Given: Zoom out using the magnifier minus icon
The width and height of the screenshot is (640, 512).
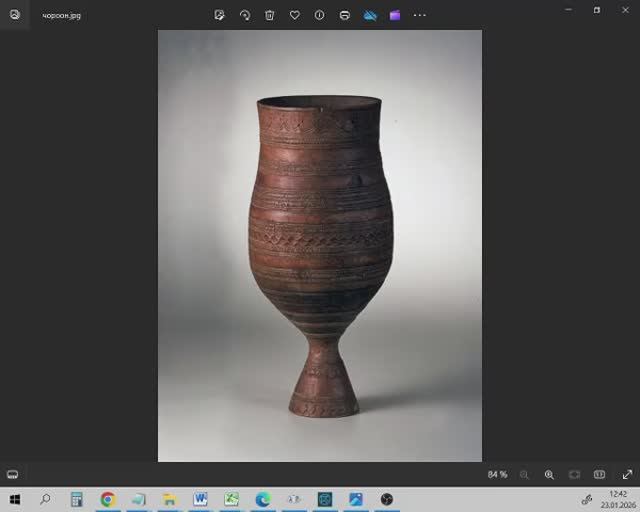Looking at the screenshot, I should pyautogui.click(x=524, y=474).
